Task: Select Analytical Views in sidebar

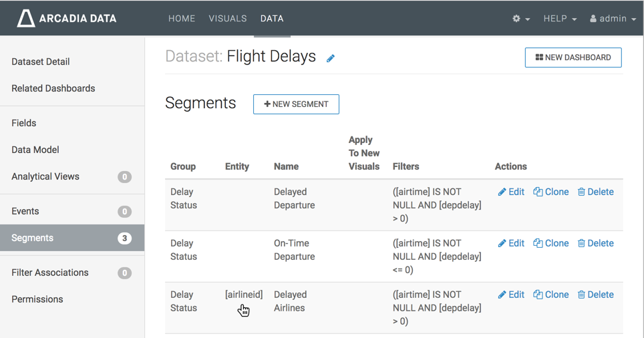Action: pos(45,176)
